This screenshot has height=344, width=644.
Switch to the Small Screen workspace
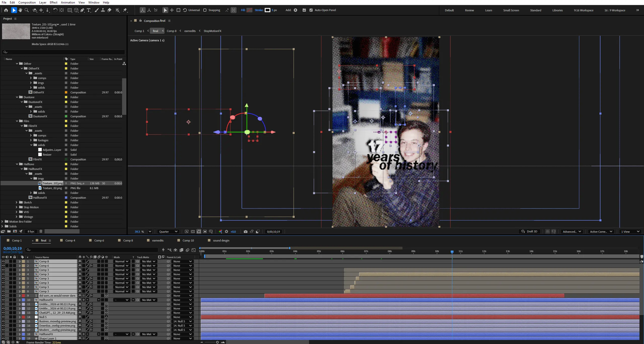[511, 10]
